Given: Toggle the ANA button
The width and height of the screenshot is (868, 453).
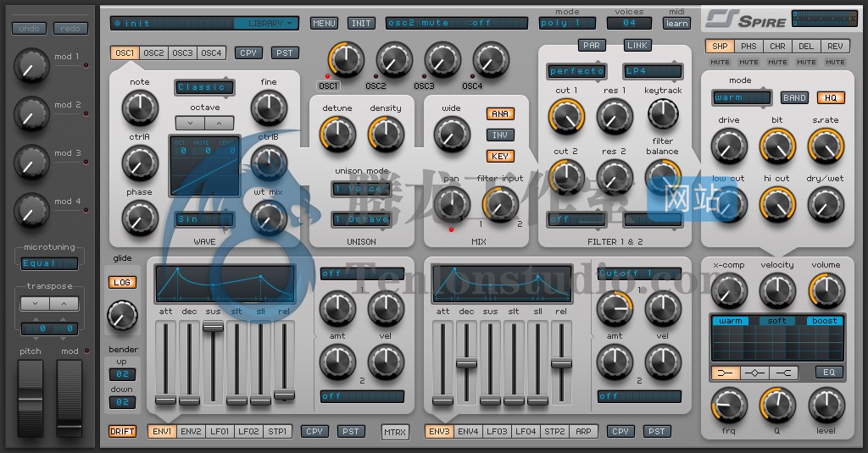Looking at the screenshot, I should (x=500, y=114).
